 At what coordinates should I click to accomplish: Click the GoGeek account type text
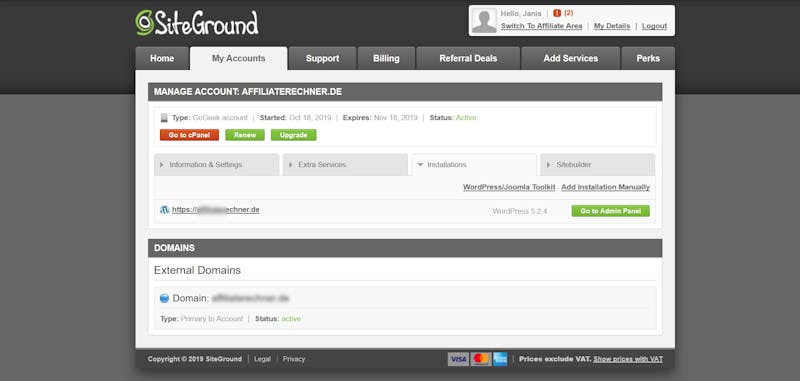(x=220, y=118)
